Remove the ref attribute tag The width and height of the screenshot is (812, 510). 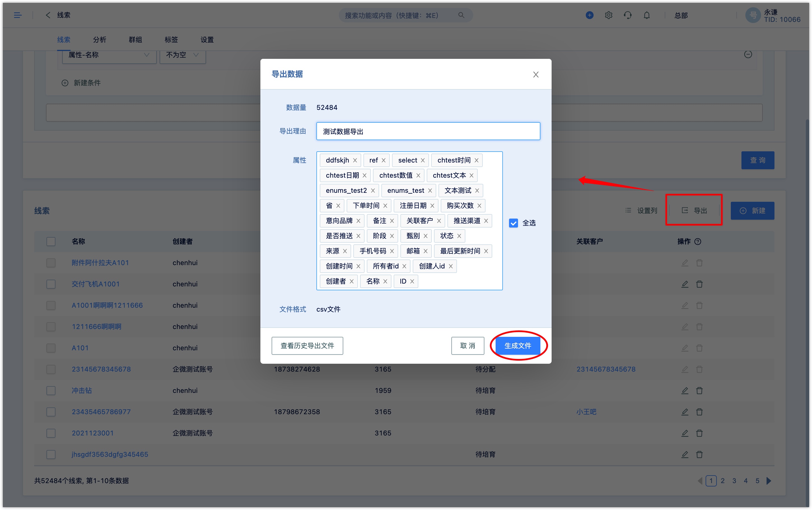[x=383, y=160]
